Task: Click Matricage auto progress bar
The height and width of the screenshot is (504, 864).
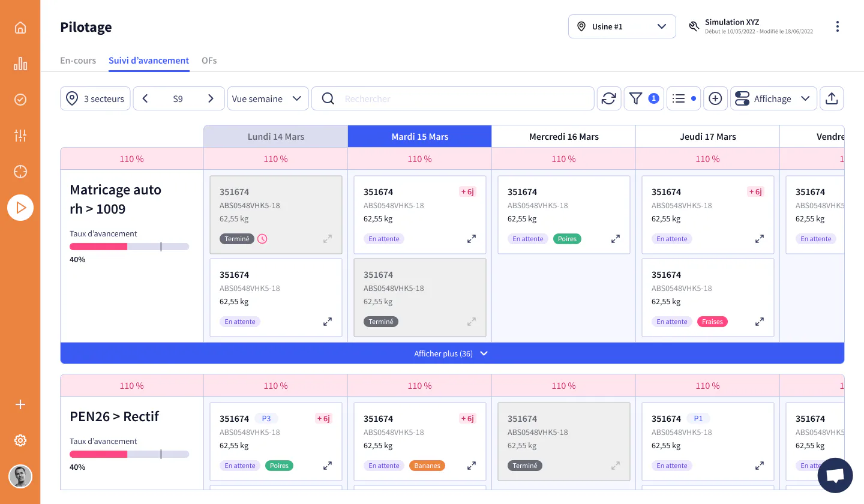Action: pos(129,247)
